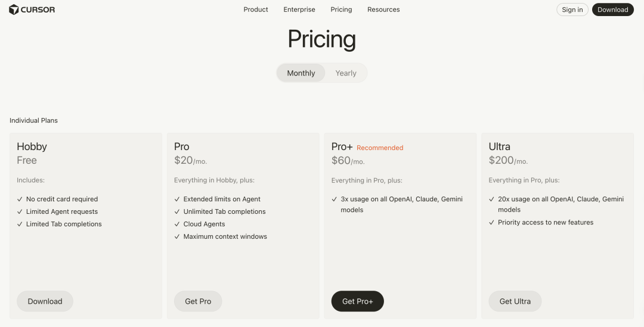Click the Recommended label on Pro+

(x=380, y=148)
